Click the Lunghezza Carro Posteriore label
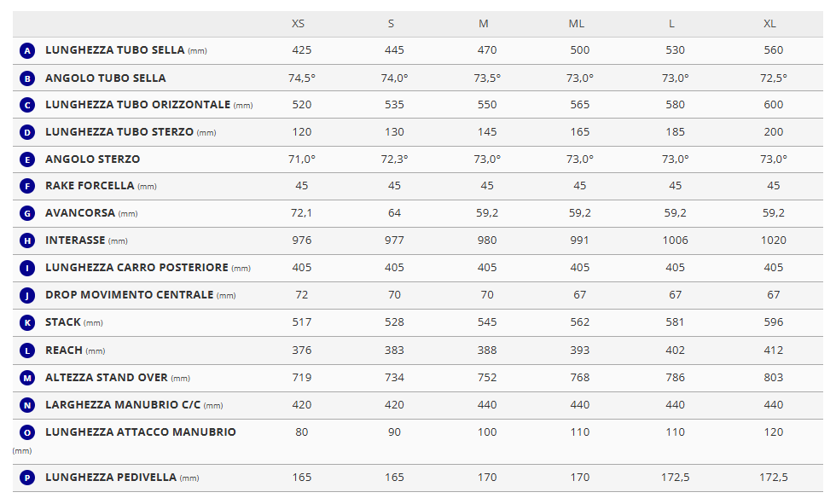 click(136, 268)
